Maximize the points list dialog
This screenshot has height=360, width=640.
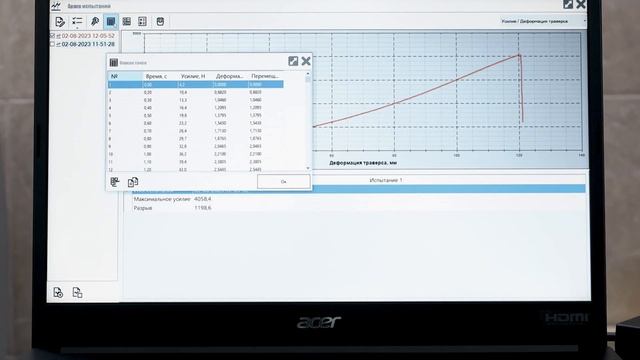click(x=293, y=61)
